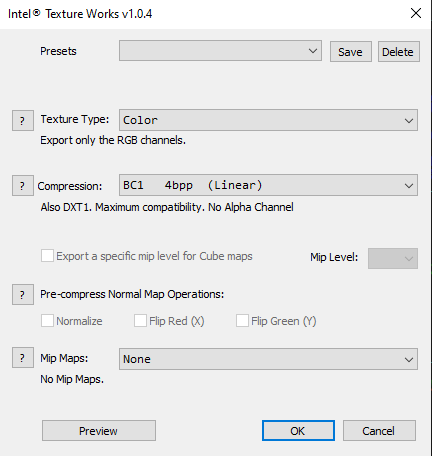432x456 pixels.
Task: Click the Preview button
Action: click(99, 431)
